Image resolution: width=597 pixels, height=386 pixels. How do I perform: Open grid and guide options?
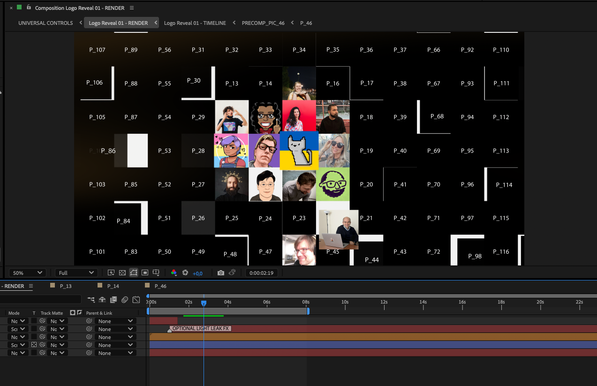coord(156,273)
